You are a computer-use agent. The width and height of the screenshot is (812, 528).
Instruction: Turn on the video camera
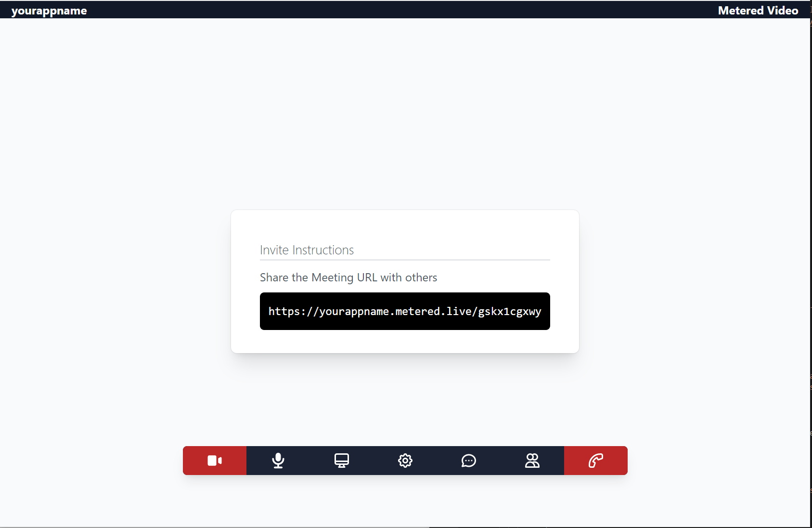click(215, 461)
